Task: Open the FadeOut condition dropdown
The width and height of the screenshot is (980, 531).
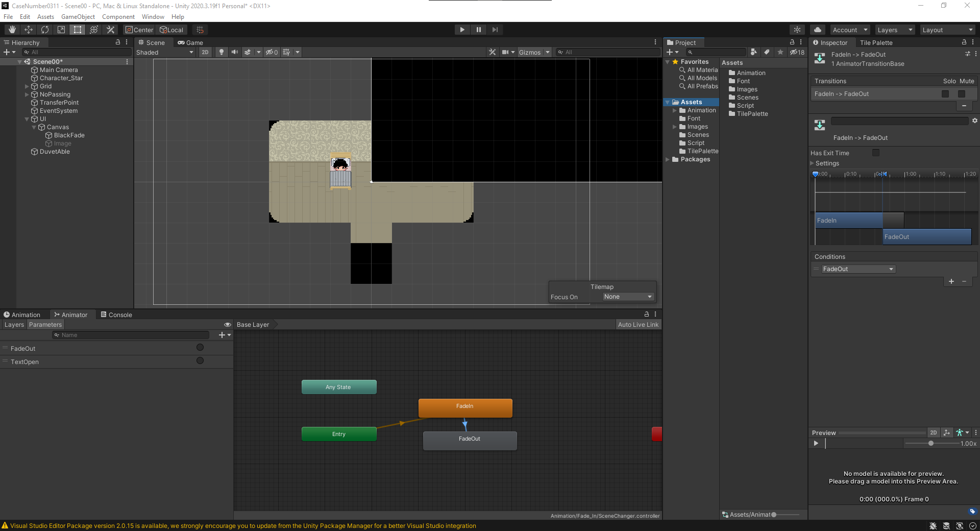Action: pyautogui.click(x=858, y=269)
